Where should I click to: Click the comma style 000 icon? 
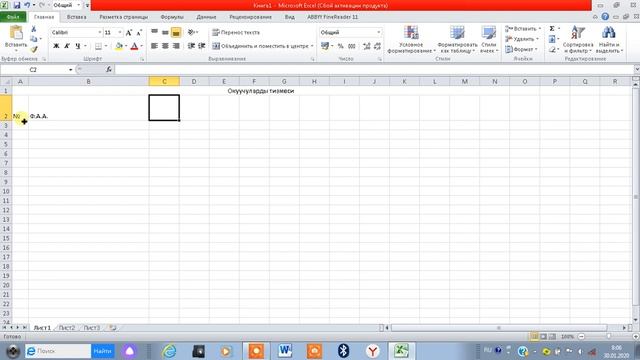pyautogui.click(x=351, y=46)
